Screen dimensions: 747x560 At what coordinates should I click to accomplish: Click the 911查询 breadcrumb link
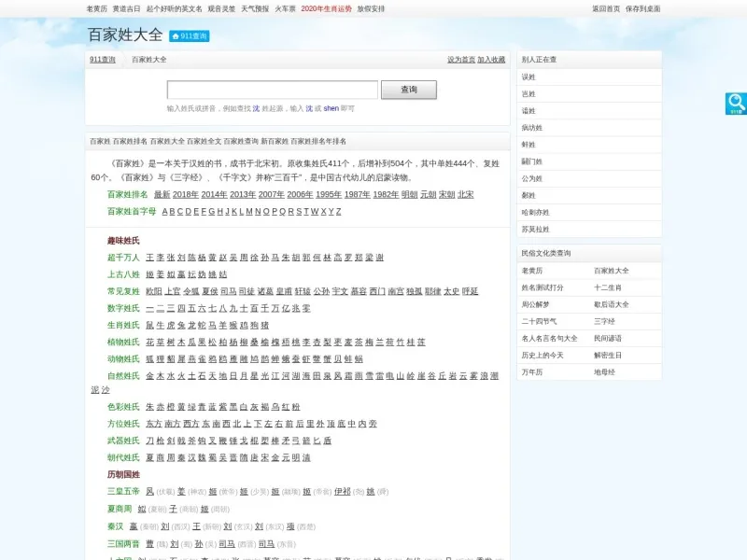[103, 60]
